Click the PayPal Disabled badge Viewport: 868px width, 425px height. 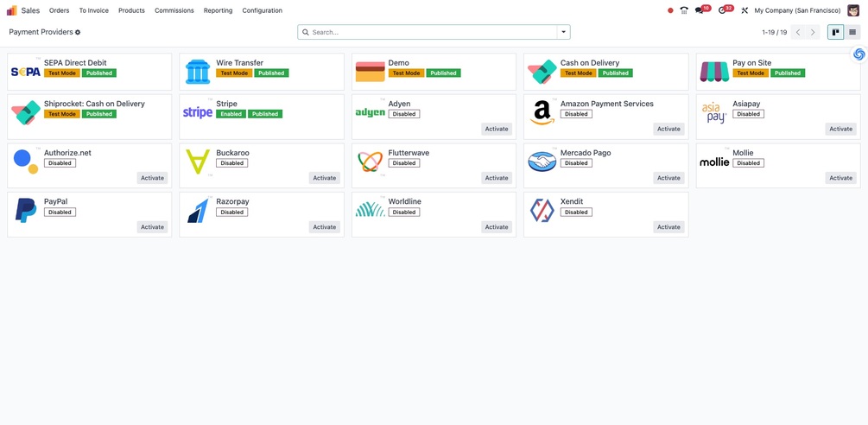[x=60, y=212]
